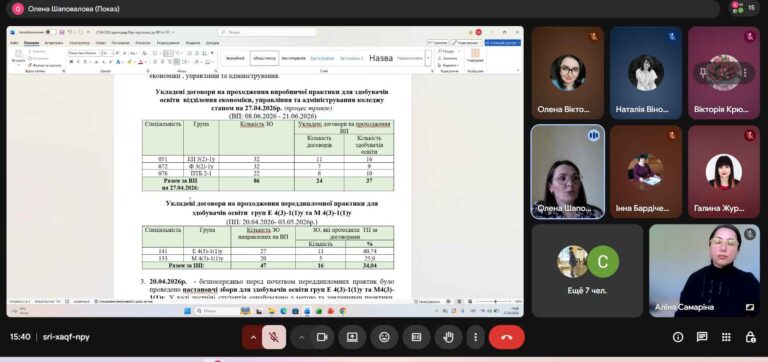Open the activities grid icon

[x=726, y=337]
